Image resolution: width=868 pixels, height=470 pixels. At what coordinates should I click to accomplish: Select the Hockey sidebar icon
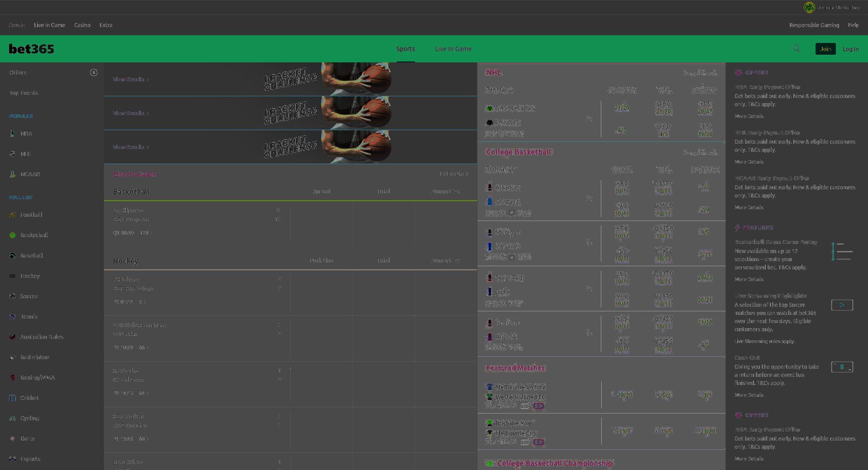click(x=13, y=276)
